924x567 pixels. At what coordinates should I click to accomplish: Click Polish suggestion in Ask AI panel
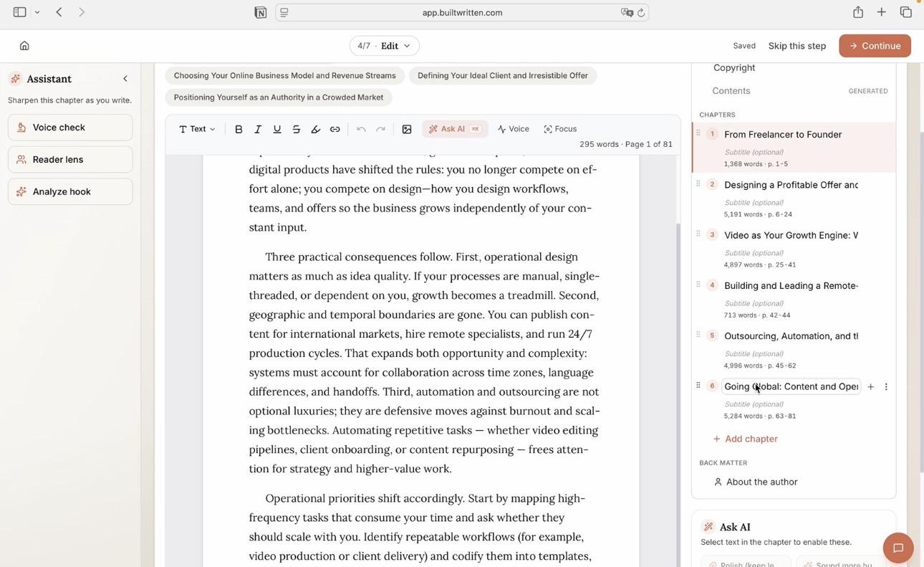(x=746, y=563)
